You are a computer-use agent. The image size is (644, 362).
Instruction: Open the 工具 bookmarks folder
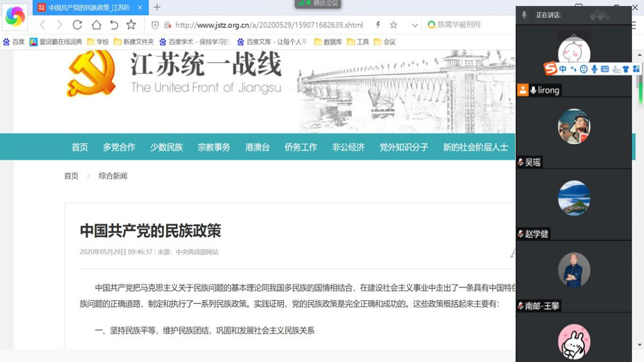tap(358, 42)
